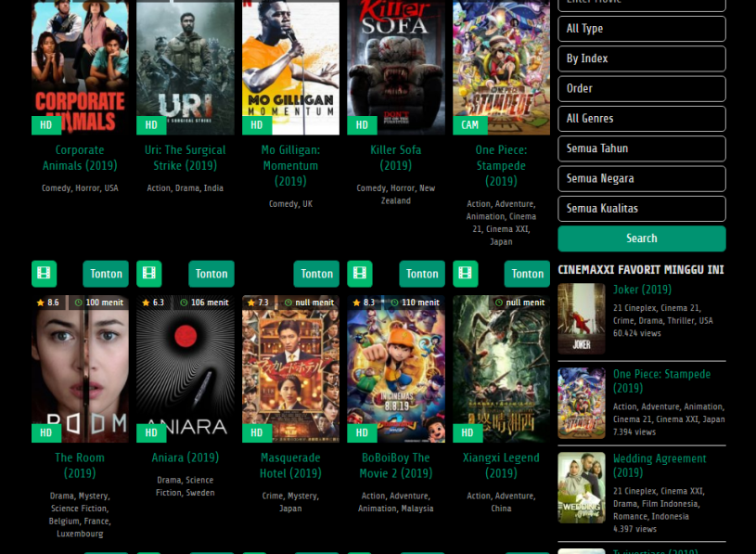This screenshot has height=554, width=756.
Task: Click the film trailer icon under Killer Sofa
Action: [x=360, y=274]
